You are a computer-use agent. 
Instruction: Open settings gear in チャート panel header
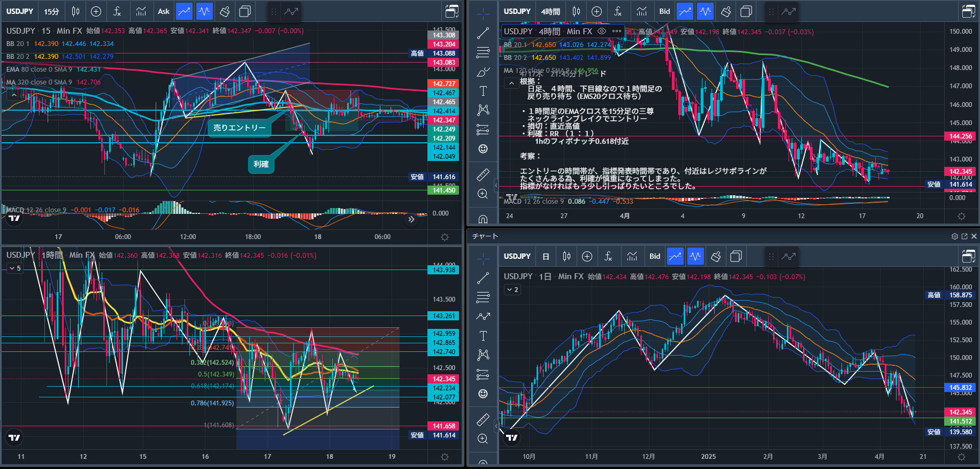pyautogui.click(x=955, y=236)
